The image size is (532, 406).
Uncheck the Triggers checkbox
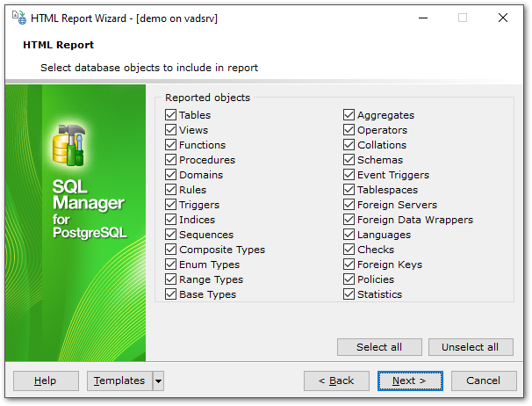click(171, 205)
